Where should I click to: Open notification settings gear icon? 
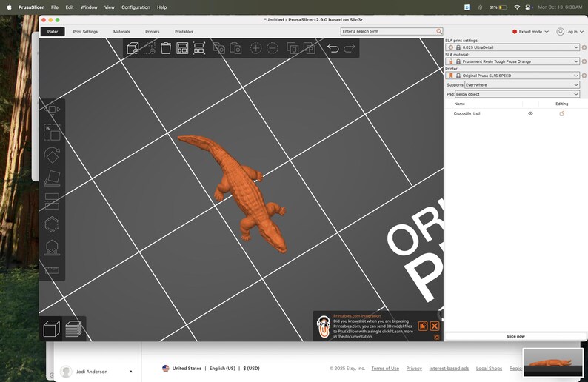click(437, 338)
